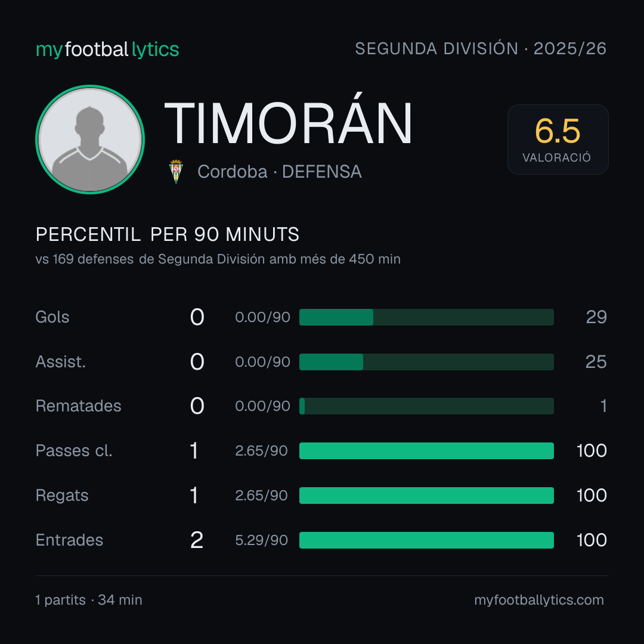This screenshot has width=644, height=644.
Task: Click the Percentil per 90 minuts heading
Action: [168, 234]
